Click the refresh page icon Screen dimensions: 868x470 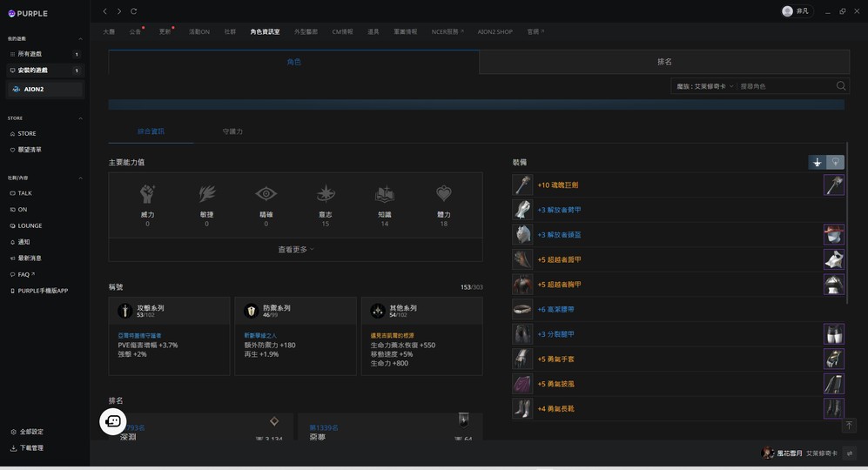point(133,11)
